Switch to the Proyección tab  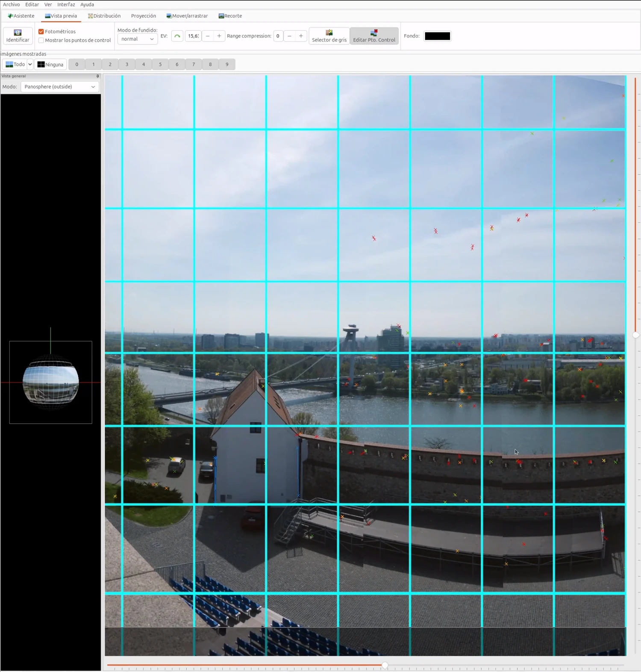tap(143, 16)
